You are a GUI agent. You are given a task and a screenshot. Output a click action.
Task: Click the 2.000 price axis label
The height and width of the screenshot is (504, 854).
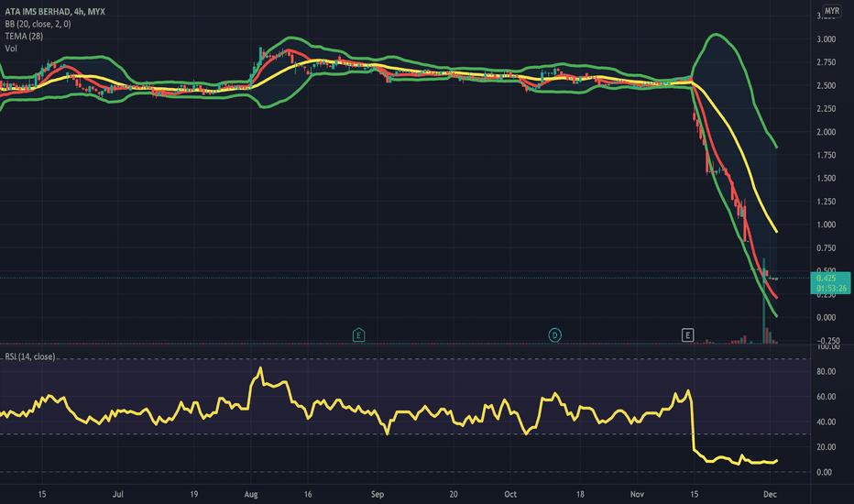(x=827, y=132)
